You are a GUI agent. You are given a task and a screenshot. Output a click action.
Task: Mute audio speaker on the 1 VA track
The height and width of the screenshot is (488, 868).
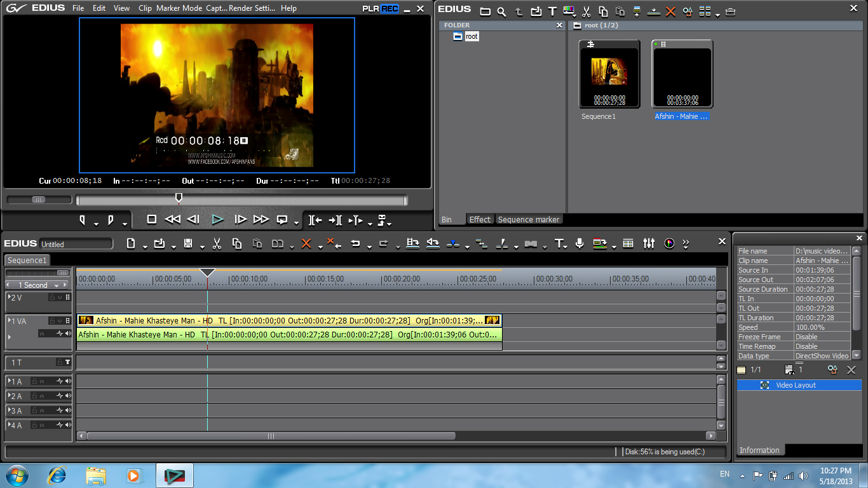pyautogui.click(x=68, y=333)
